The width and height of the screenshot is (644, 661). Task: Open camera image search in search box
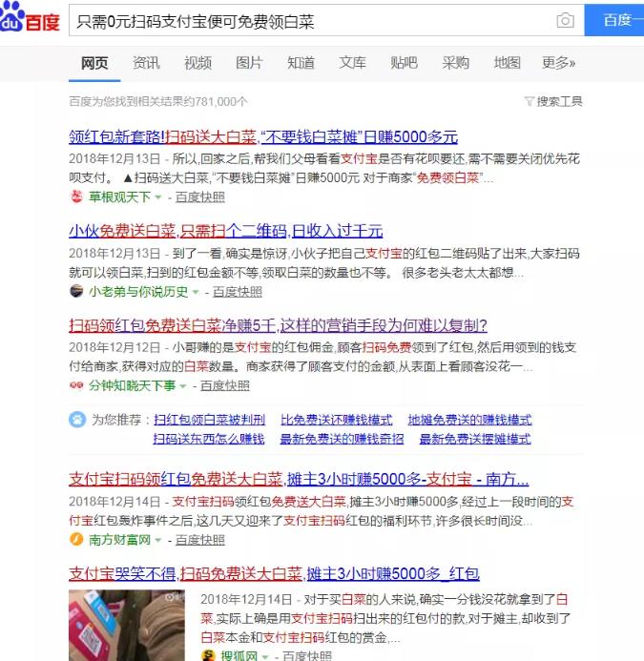(565, 21)
